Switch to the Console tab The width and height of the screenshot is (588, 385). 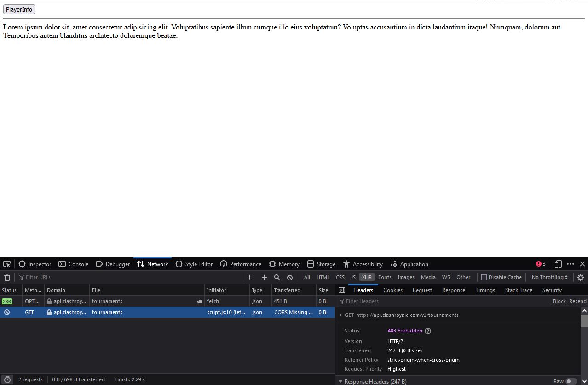[74, 264]
